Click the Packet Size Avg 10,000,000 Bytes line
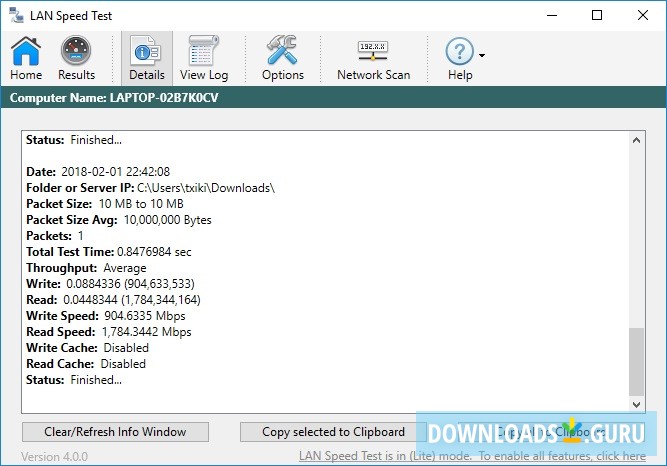Screen dimensions: 667x466 119,220
